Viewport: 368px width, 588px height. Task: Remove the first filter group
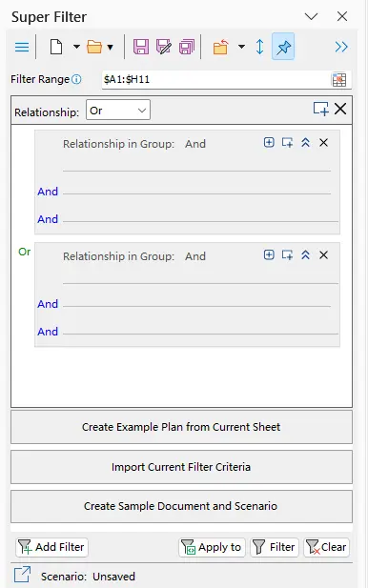point(323,143)
